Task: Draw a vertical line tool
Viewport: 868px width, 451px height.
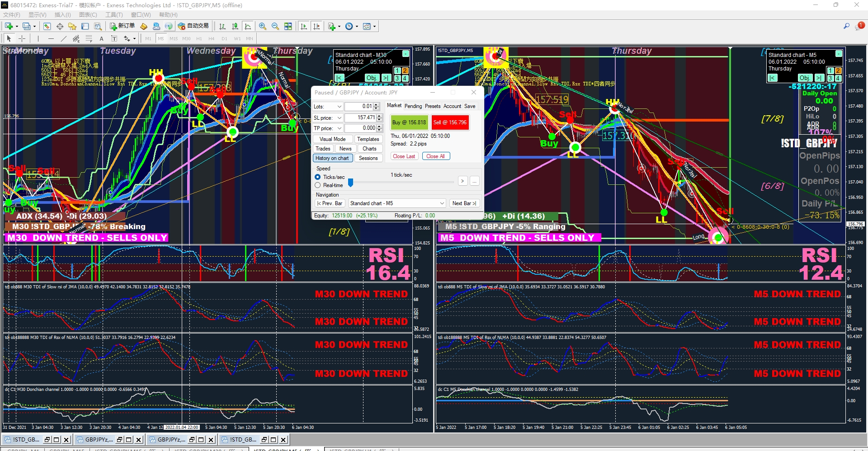Action: pyautogui.click(x=38, y=38)
